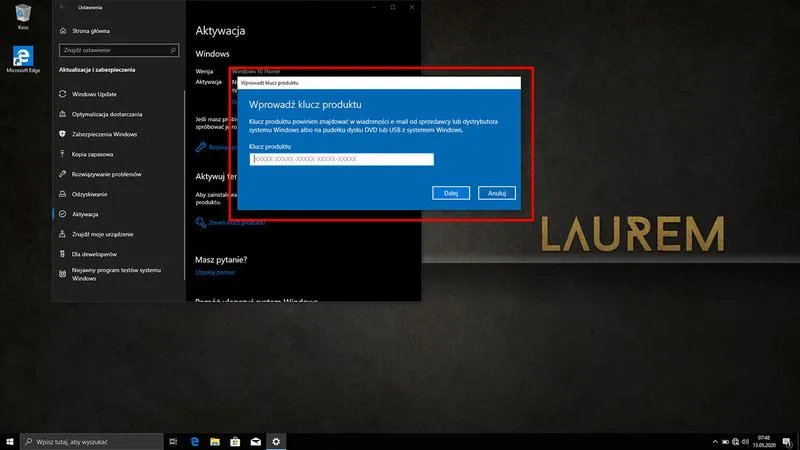The width and height of the screenshot is (800, 450).
Task: Open the Windows Start menu
Action: (10, 441)
